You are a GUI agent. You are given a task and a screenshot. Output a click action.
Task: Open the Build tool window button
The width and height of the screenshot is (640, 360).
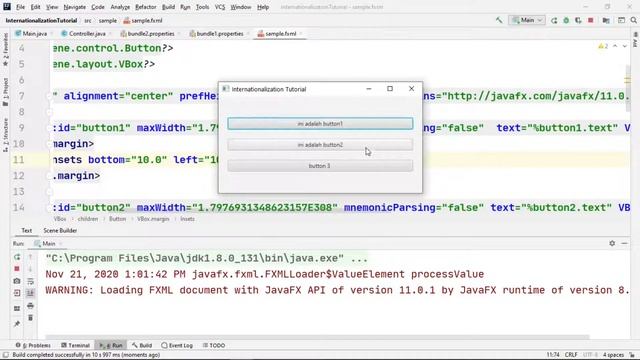click(x=142, y=345)
